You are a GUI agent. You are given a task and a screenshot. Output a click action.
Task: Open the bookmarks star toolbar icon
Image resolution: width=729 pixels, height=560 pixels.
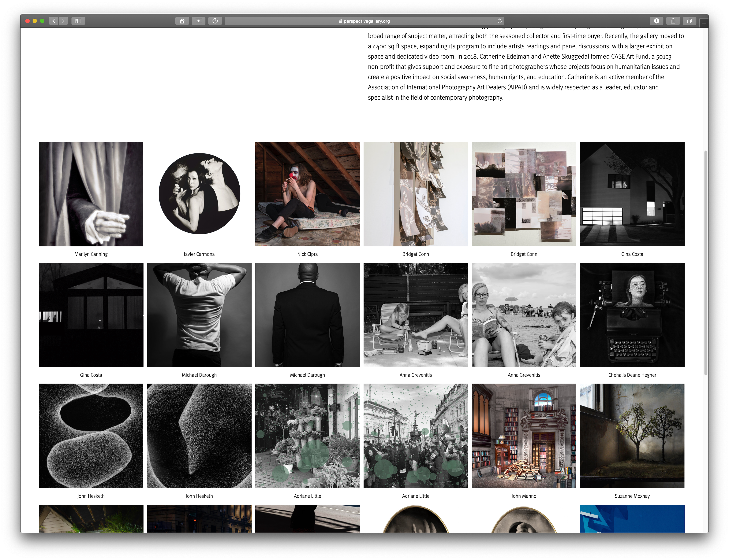(198, 21)
